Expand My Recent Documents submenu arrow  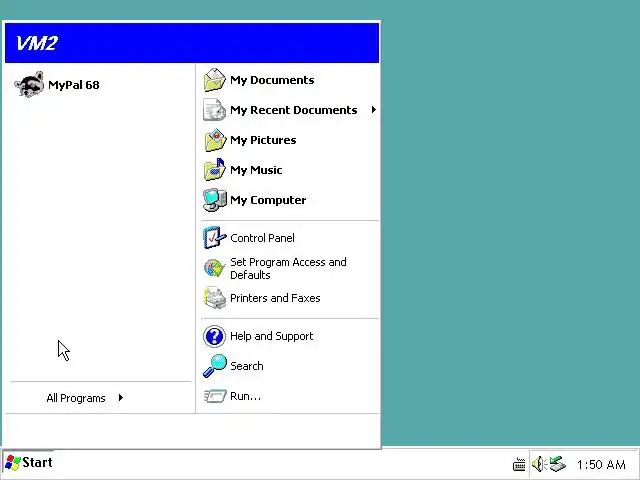[373, 109]
